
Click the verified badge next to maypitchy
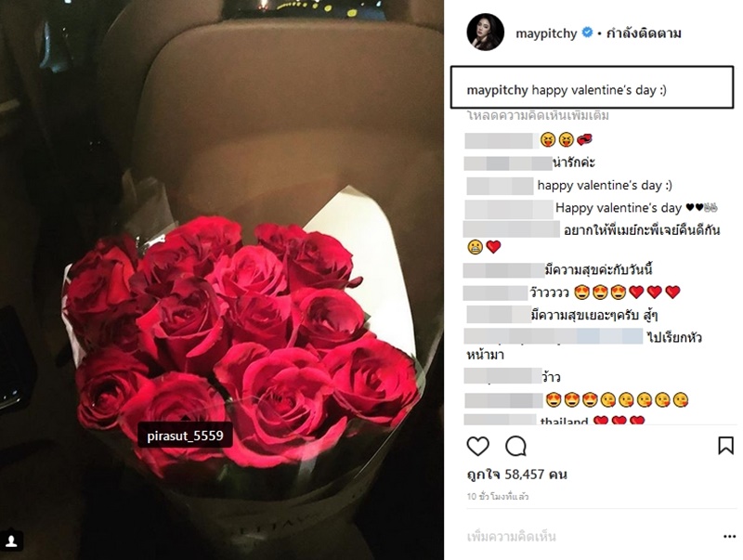[x=587, y=33]
